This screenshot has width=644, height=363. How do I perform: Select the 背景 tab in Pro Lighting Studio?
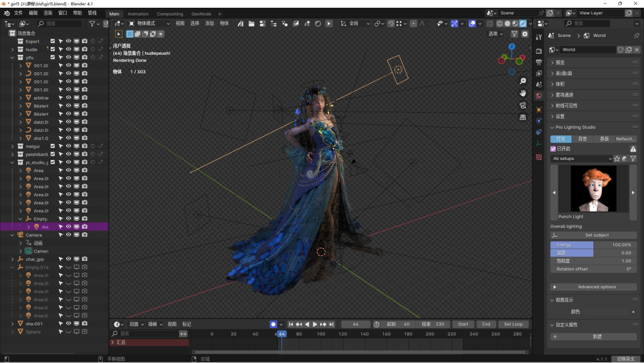[583, 139]
